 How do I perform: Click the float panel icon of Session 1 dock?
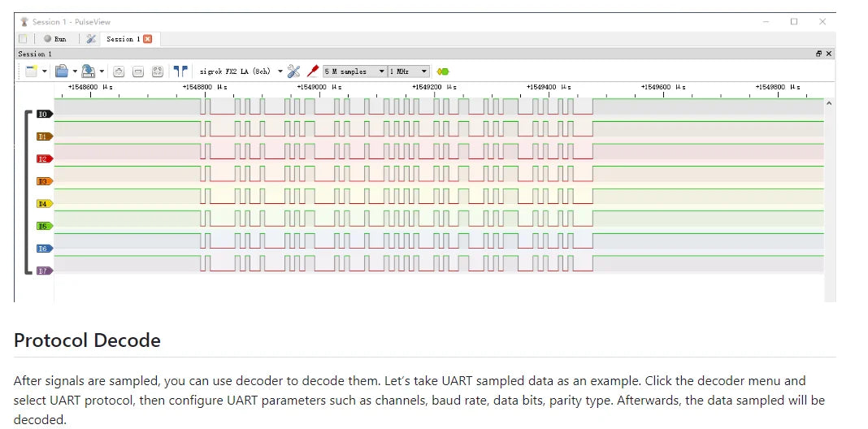(818, 54)
